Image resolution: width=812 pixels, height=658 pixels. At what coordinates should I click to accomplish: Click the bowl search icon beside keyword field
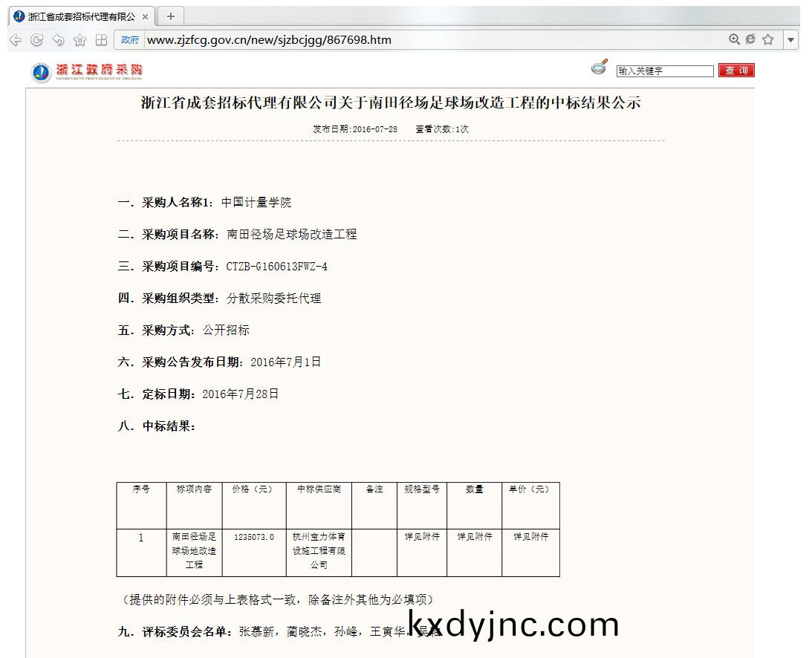coord(600,68)
